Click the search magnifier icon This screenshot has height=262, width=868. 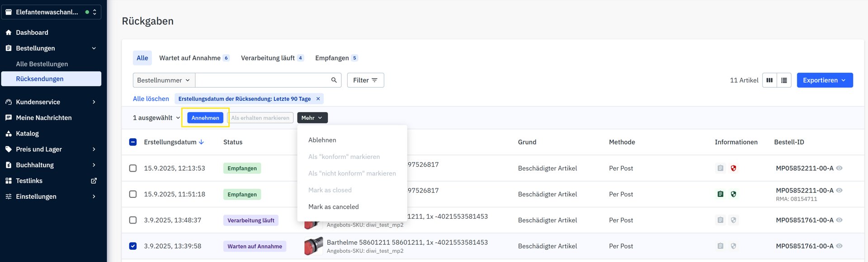pos(334,80)
